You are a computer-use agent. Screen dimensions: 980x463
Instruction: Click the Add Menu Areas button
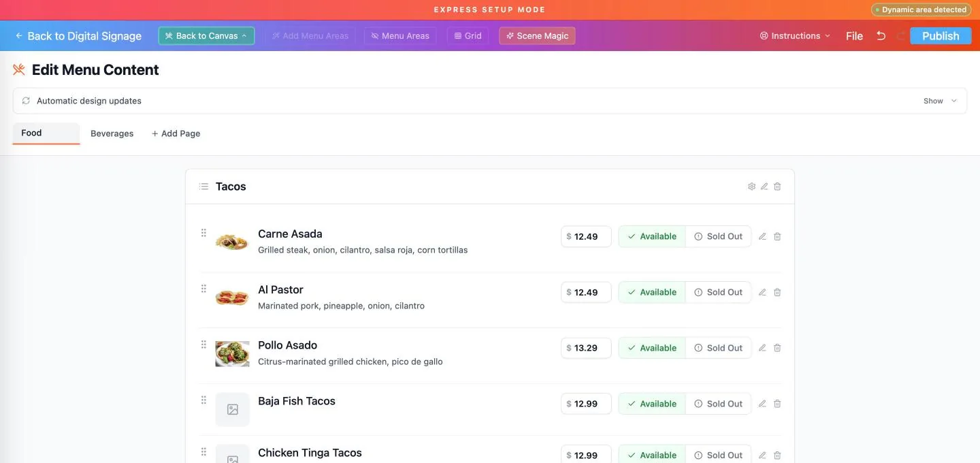[310, 36]
